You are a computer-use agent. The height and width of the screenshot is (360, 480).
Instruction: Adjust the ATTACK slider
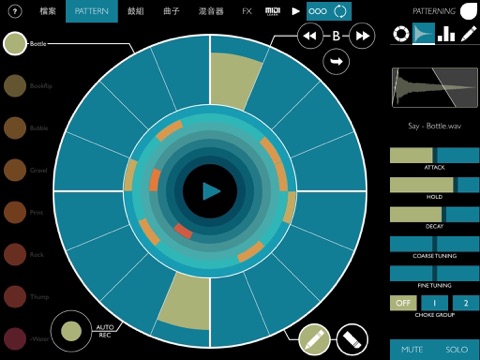click(x=435, y=156)
